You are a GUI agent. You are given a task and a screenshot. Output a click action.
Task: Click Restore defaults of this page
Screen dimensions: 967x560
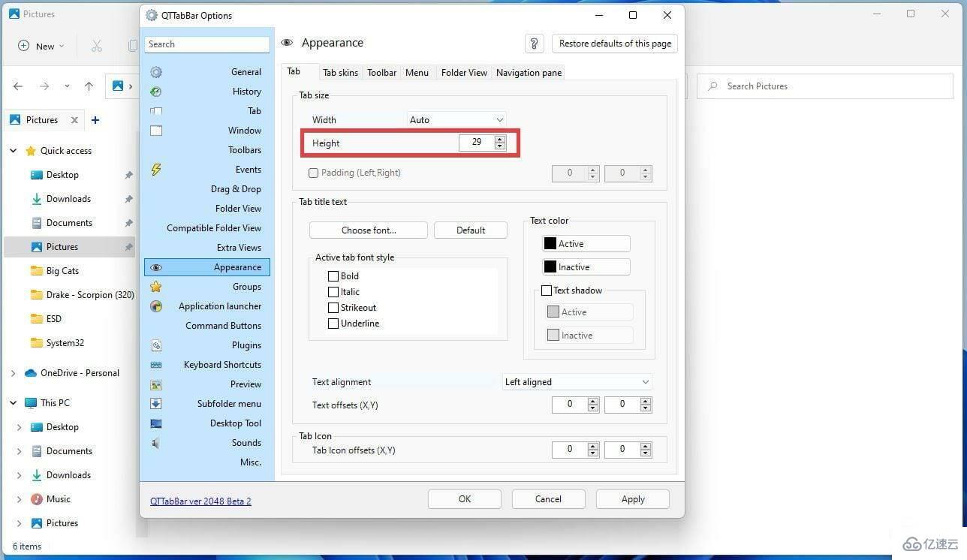click(x=615, y=44)
